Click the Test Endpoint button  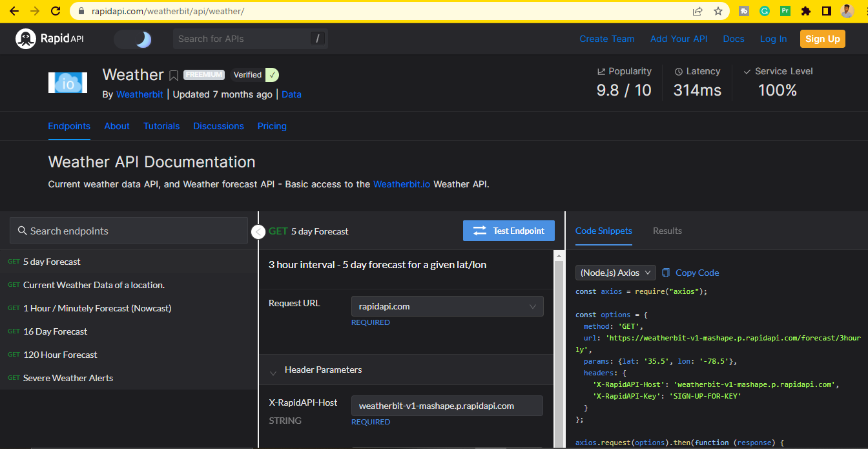pos(509,231)
